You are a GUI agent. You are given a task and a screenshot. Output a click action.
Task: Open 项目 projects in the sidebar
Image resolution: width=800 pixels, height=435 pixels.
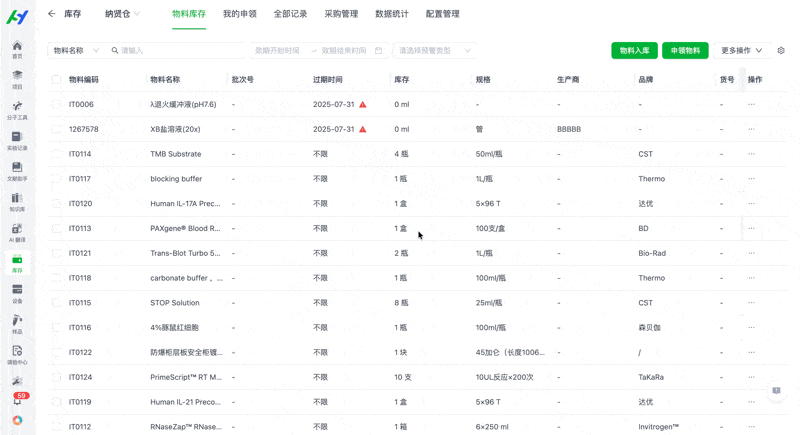point(17,79)
